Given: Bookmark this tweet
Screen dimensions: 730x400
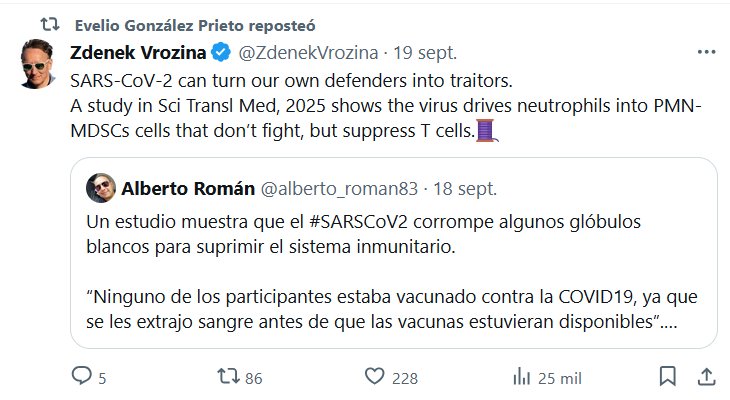Looking at the screenshot, I should point(668,376).
